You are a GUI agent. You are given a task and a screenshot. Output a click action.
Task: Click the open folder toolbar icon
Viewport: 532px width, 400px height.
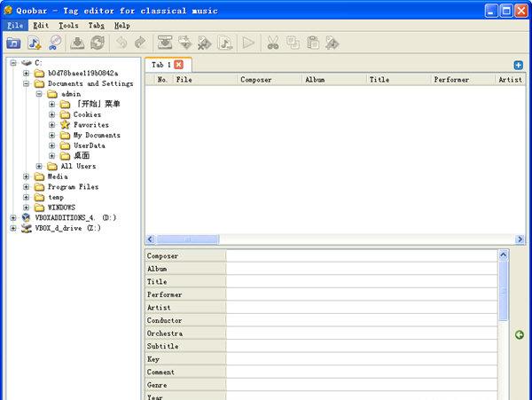tap(14, 43)
